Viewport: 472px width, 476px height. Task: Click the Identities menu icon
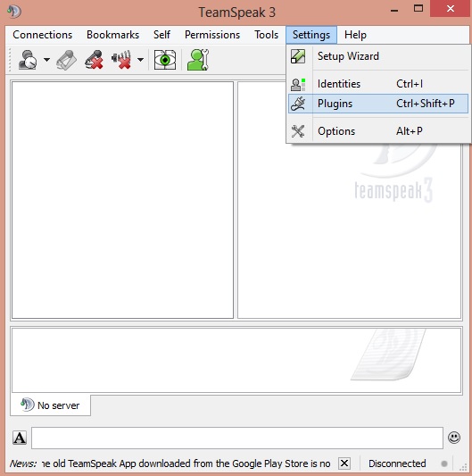pos(298,84)
